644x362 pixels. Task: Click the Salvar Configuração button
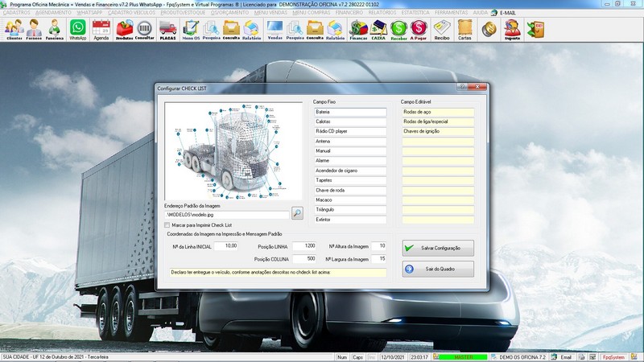pyautogui.click(x=438, y=248)
